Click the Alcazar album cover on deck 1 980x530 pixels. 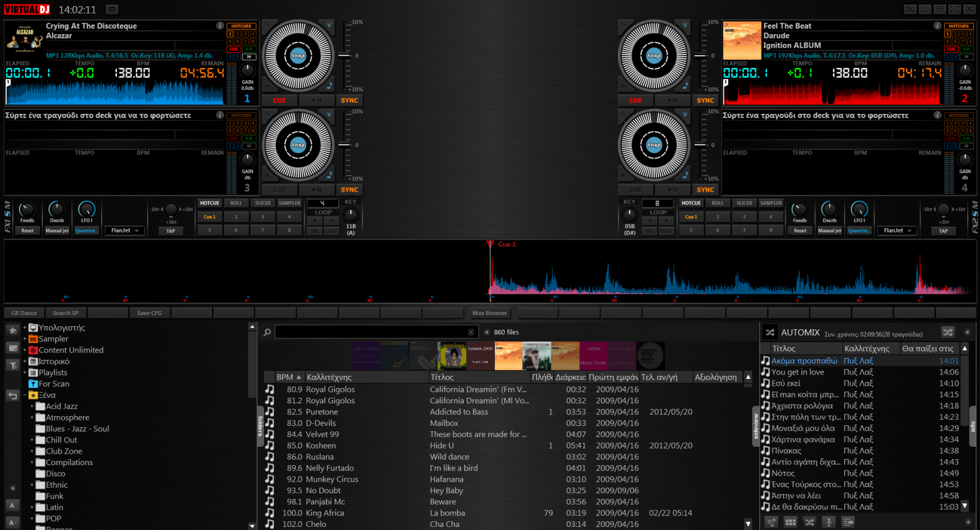tap(24, 40)
